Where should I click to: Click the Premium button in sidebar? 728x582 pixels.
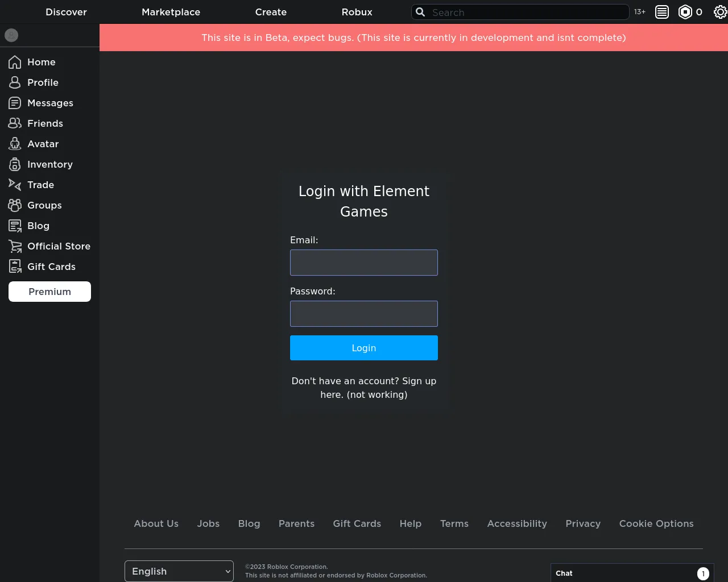point(50,292)
